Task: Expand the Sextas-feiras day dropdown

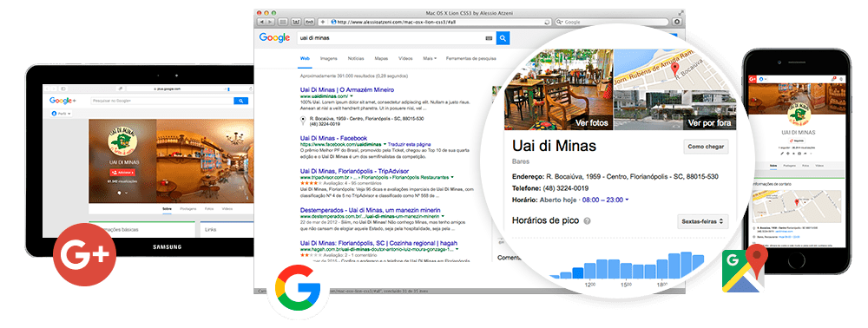Action: tap(702, 221)
